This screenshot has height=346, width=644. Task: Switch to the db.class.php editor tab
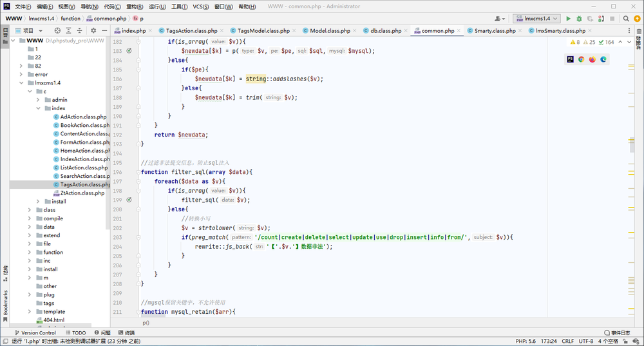click(386, 30)
